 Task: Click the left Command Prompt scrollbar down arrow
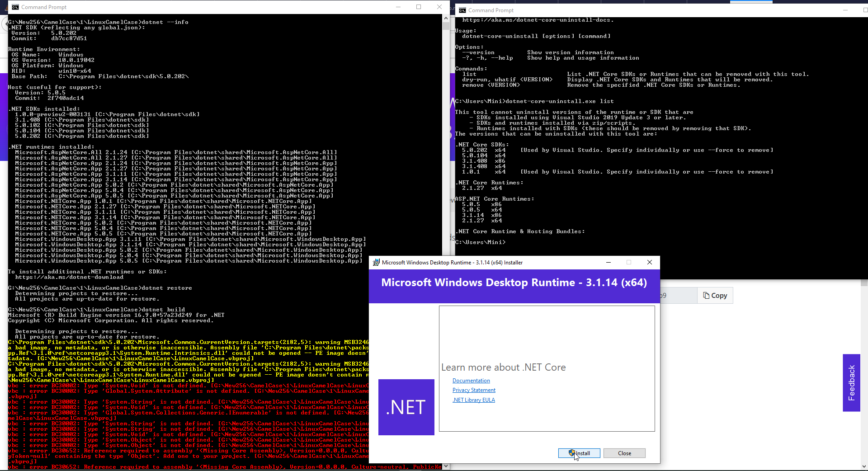point(446,466)
